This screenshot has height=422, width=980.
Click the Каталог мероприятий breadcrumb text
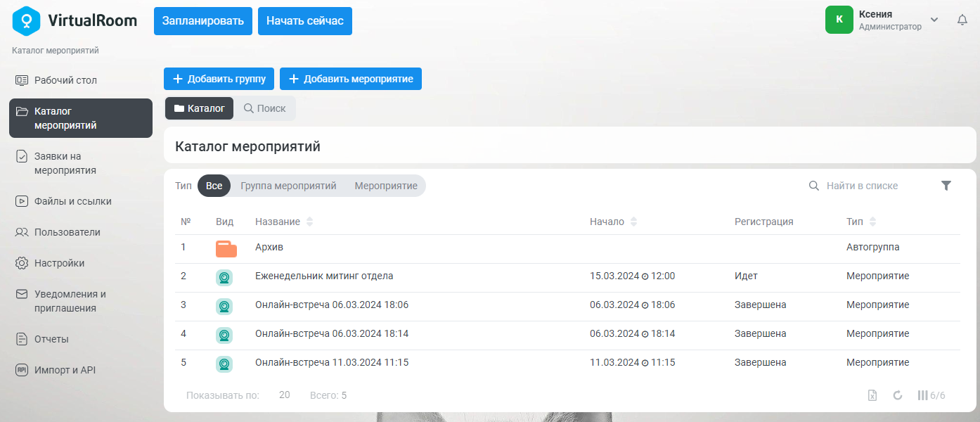pyautogui.click(x=56, y=51)
